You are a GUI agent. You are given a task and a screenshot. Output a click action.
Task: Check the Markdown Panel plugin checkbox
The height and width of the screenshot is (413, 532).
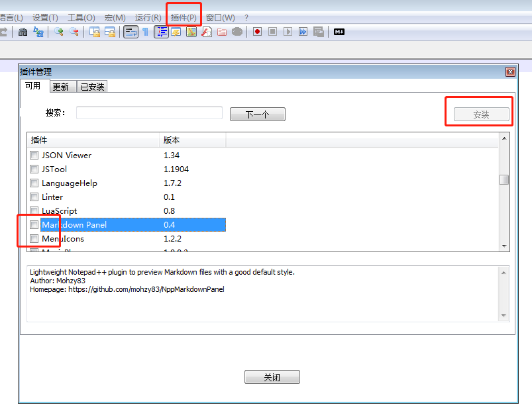(34, 224)
